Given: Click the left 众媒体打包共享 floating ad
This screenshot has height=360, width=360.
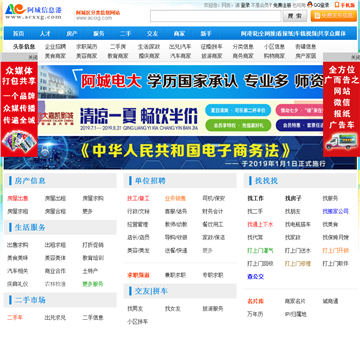Looking at the screenshot, I should [19, 109].
